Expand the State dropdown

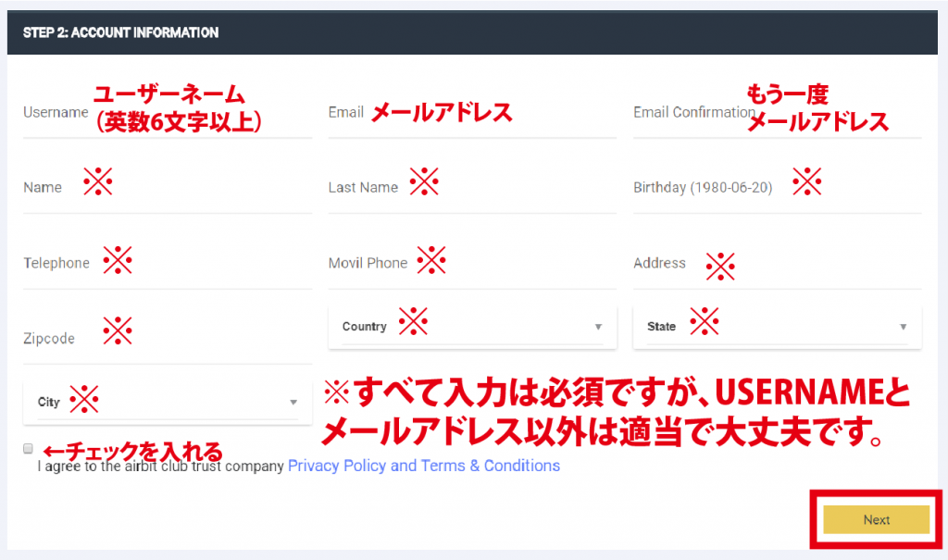pos(778,327)
